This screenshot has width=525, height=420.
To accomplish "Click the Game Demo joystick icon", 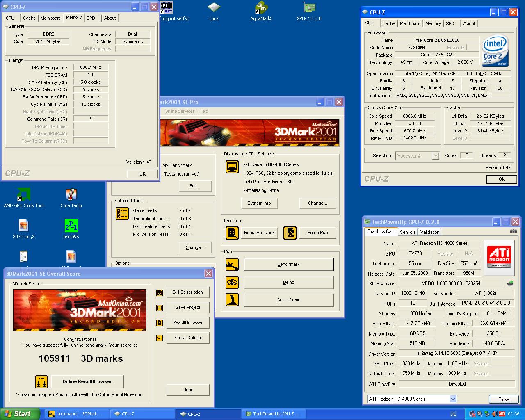I will [x=232, y=300].
